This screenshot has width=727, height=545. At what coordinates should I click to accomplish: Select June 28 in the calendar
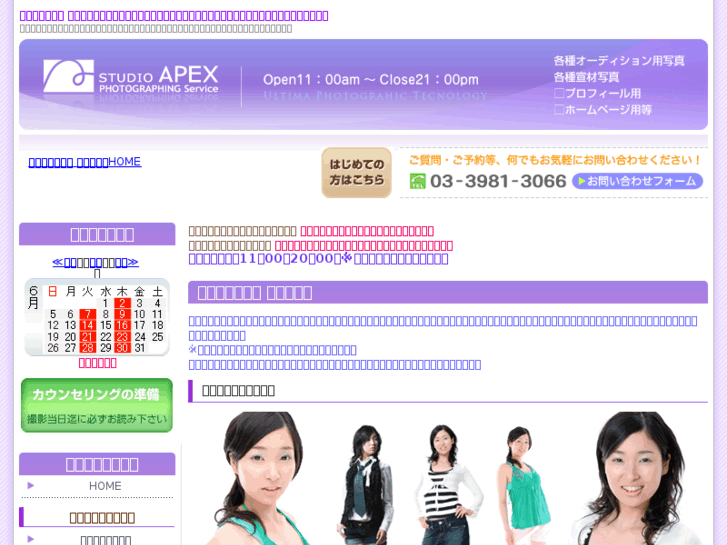88,348
